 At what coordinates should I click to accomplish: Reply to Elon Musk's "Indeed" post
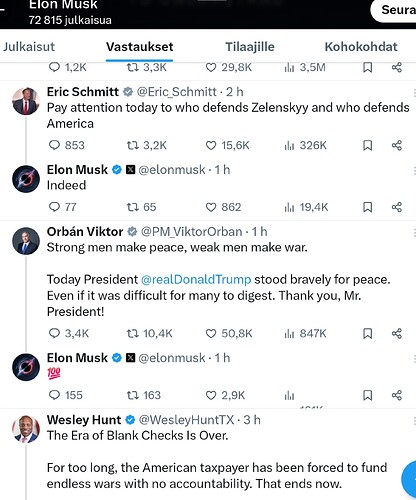point(62,207)
